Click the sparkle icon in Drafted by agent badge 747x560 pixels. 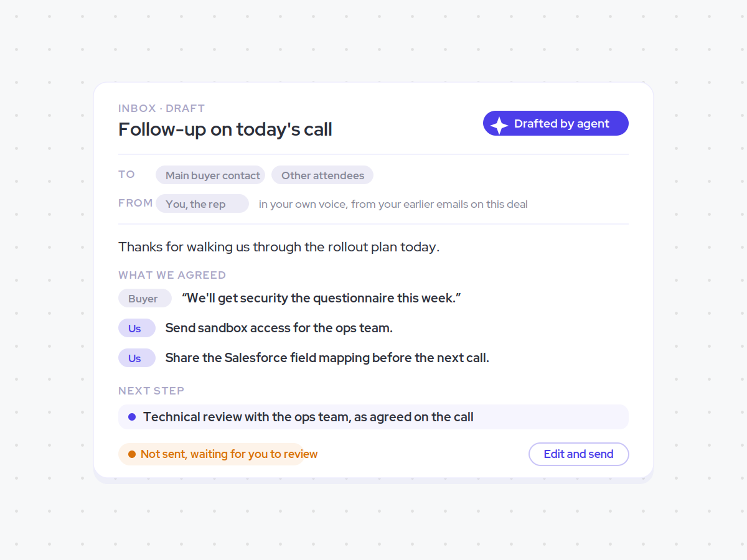(499, 124)
